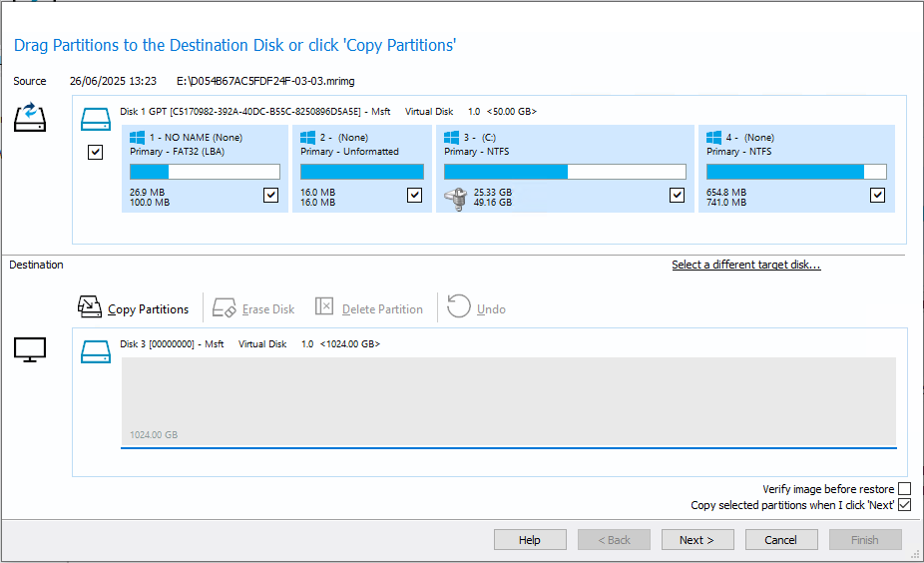Image resolution: width=924 pixels, height=563 pixels.
Task: Select the 1024.00 GB unallocated destination area
Action: click(x=509, y=401)
